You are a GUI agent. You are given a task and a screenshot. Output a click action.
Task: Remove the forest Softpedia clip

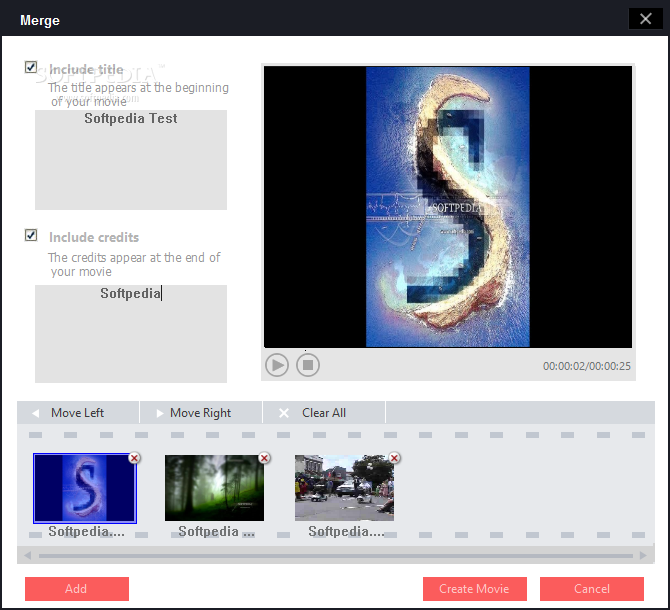click(264, 458)
